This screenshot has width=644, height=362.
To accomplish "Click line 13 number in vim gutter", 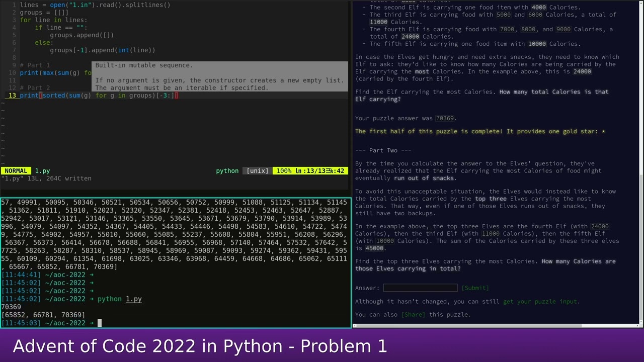I will click(x=12, y=96).
